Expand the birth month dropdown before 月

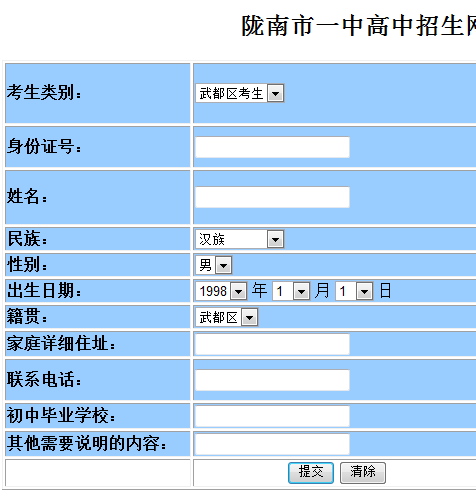291,291
